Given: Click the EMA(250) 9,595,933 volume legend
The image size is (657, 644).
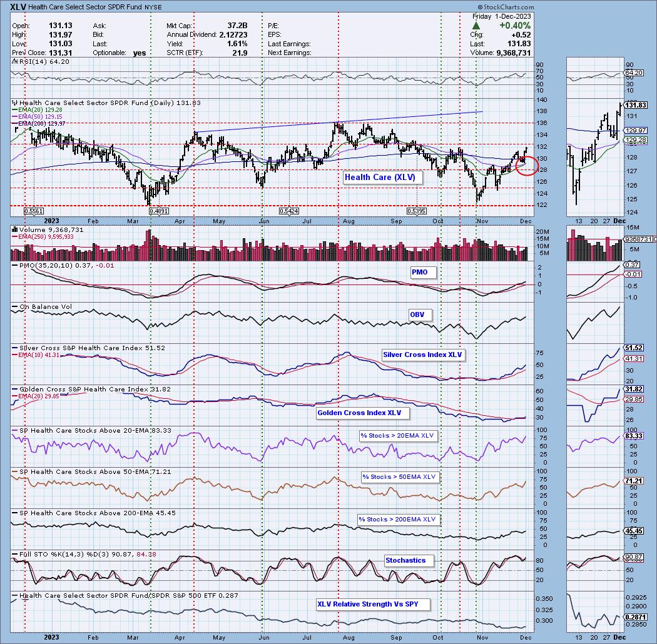Looking at the screenshot, I should click(46, 236).
